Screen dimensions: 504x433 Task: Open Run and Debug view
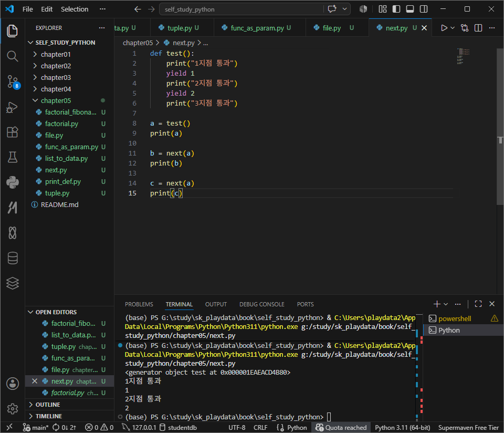12,107
